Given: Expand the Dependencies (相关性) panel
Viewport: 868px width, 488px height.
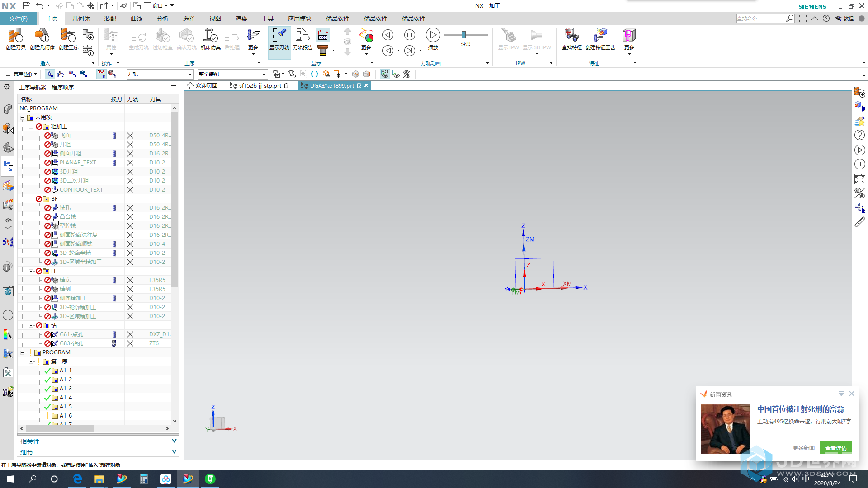Looking at the screenshot, I should pos(98,441).
